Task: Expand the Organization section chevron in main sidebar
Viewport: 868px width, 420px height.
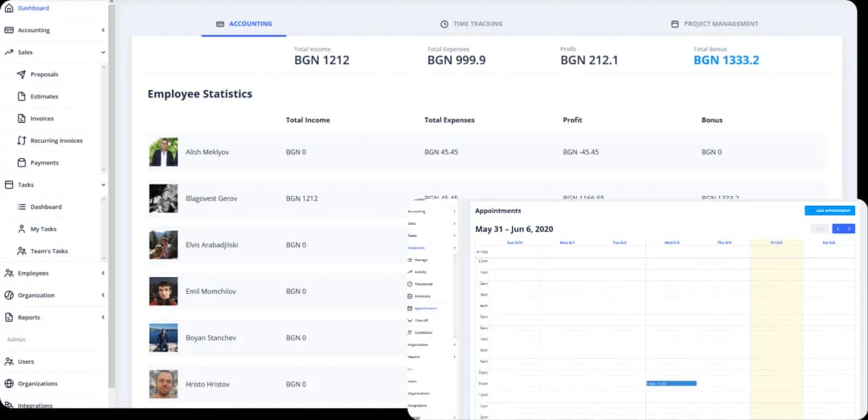Action: tap(103, 295)
